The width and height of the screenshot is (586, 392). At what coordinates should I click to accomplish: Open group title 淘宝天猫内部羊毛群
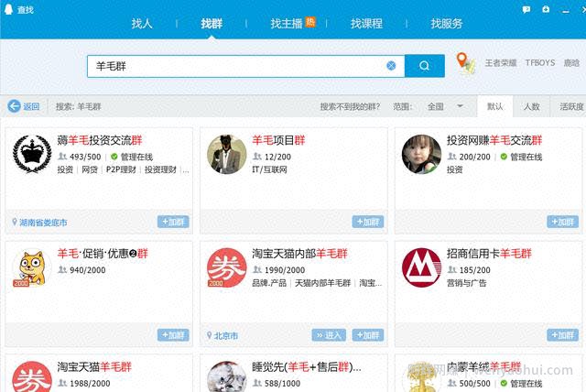tap(299, 254)
